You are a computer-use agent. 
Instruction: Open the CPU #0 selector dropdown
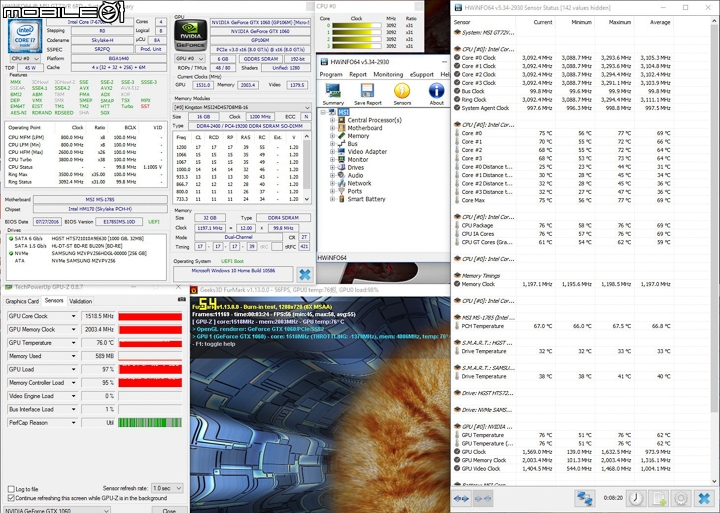pyautogui.click(x=25, y=58)
